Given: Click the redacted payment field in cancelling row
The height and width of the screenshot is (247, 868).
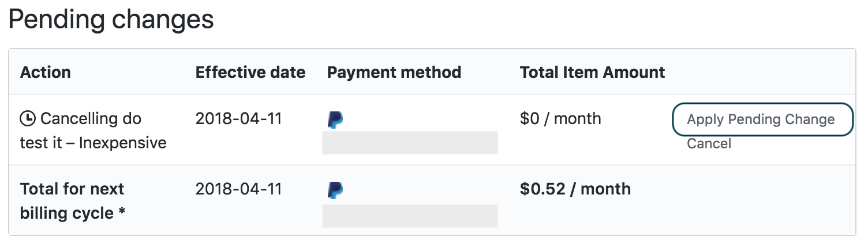Looking at the screenshot, I should click(410, 143).
